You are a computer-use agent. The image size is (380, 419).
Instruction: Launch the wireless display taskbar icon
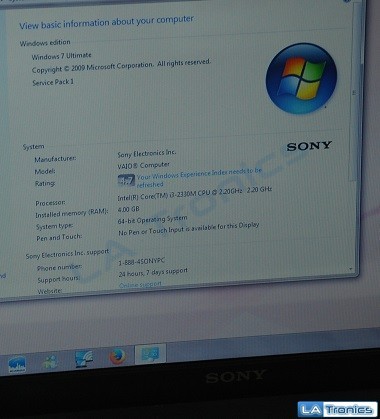[83, 359]
